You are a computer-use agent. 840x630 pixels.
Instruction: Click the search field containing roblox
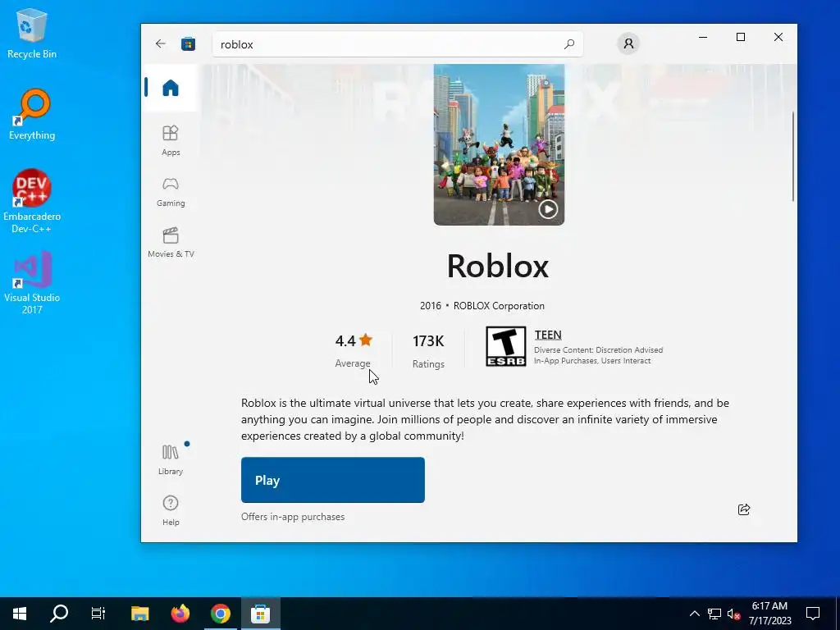pyautogui.click(x=398, y=44)
